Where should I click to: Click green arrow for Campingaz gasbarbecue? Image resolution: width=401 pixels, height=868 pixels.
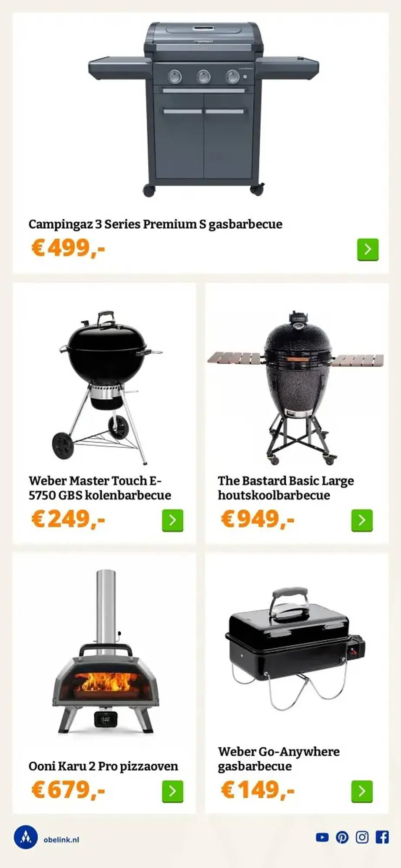pyautogui.click(x=368, y=249)
